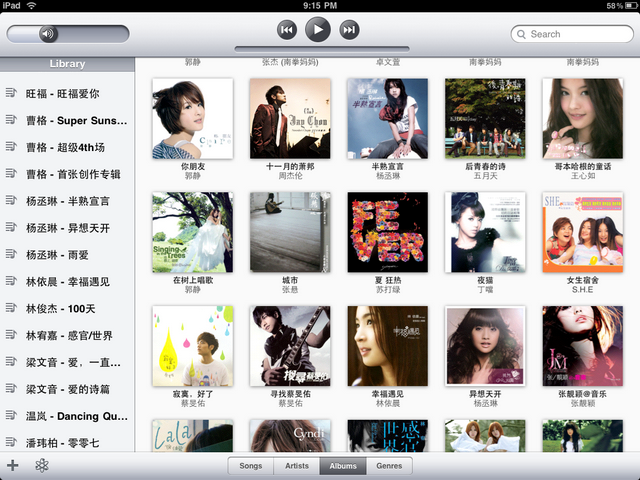
Task: Select the Library header
Action: click(x=67, y=64)
